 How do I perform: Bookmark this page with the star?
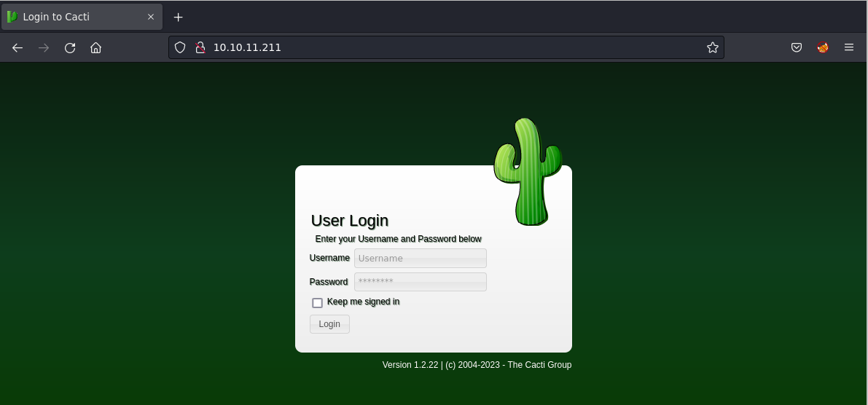point(713,47)
